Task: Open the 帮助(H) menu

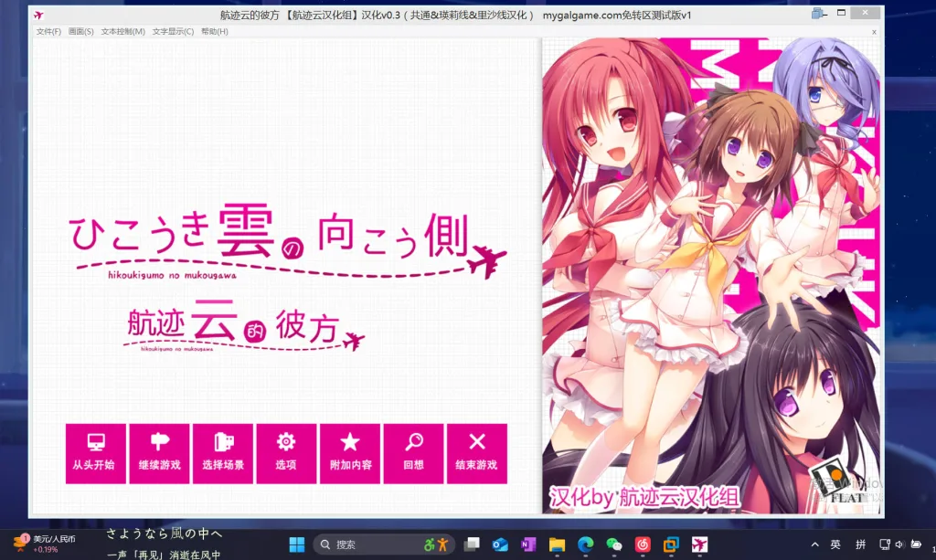Action: click(215, 32)
